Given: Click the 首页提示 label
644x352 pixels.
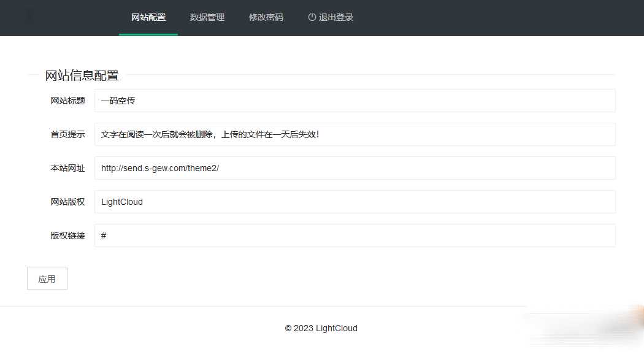Looking at the screenshot, I should (67, 134).
